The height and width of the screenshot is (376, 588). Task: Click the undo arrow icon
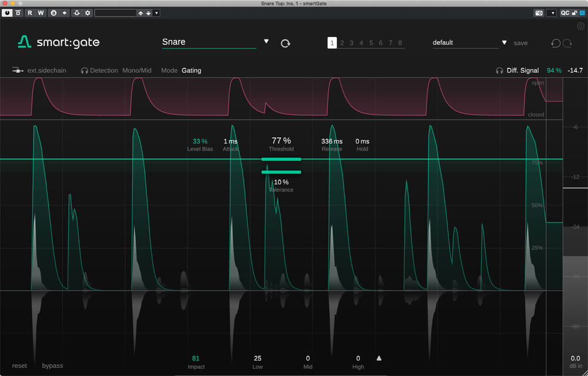[x=556, y=43]
